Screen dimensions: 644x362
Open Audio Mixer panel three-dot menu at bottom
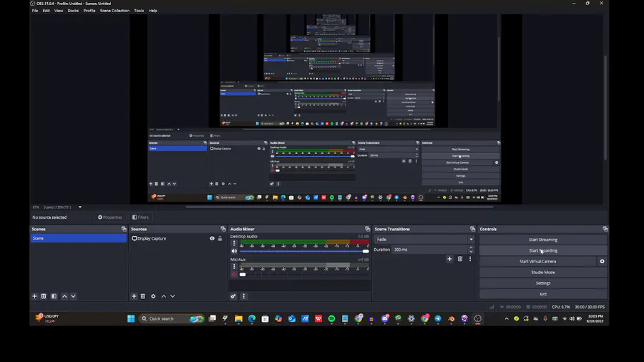pyautogui.click(x=243, y=296)
